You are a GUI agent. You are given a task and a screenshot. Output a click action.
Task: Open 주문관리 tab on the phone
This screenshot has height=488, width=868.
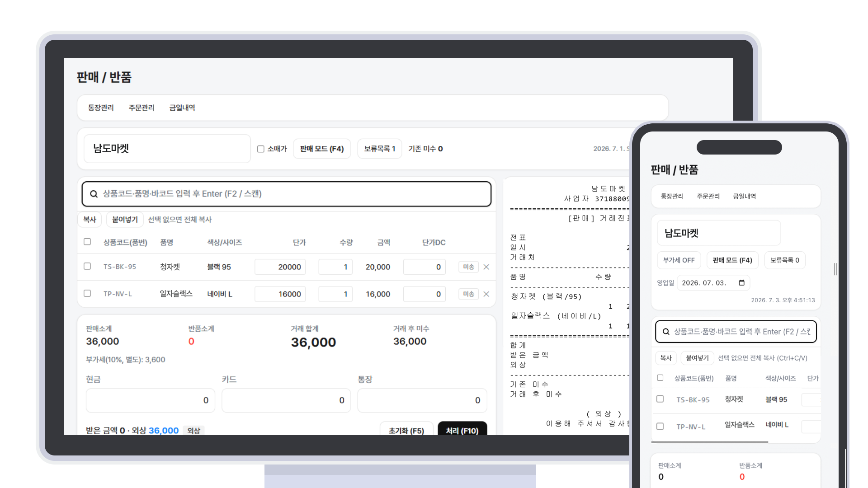point(708,196)
